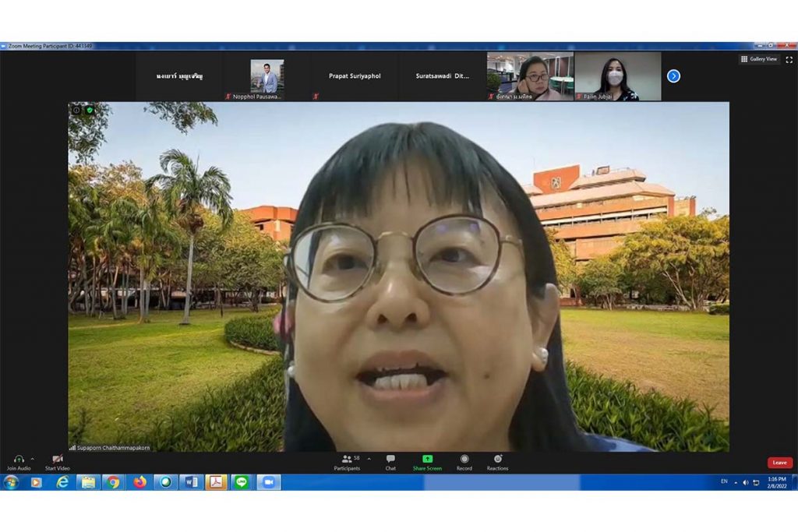Screen dimensions: 798x532
Task: Click Join Audio headphone icon
Action: point(18,460)
